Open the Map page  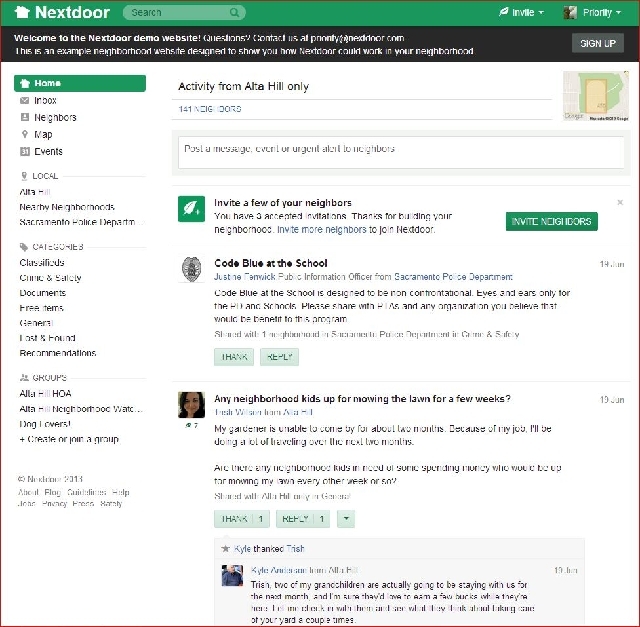point(43,134)
